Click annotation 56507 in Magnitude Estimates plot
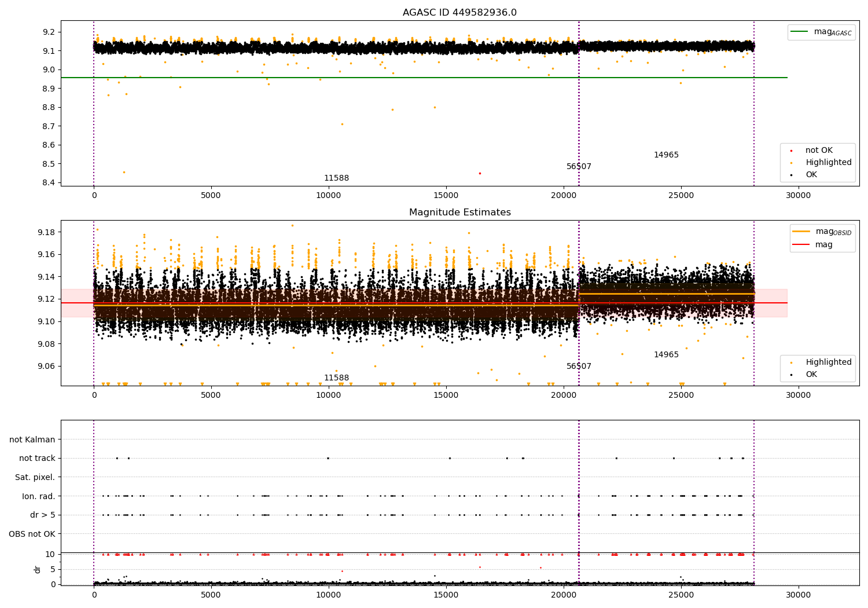 pyautogui.click(x=579, y=367)
